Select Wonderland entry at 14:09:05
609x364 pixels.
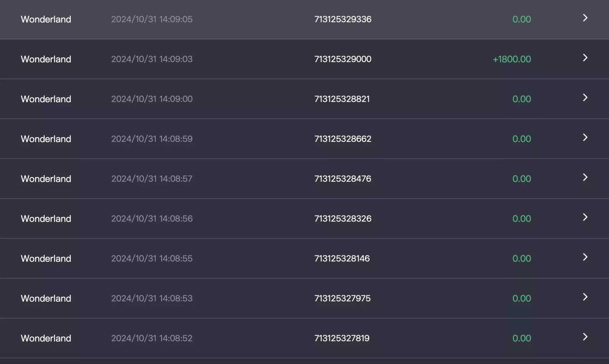46,19
